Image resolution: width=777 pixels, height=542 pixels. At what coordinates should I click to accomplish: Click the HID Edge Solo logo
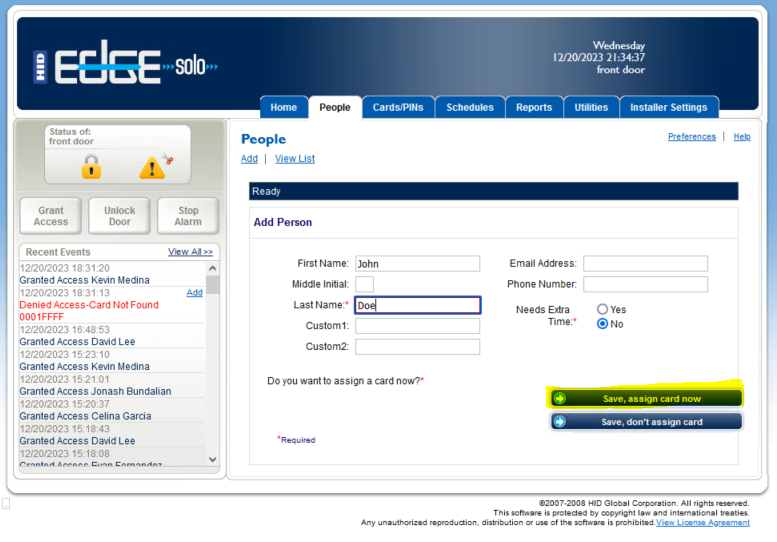pyautogui.click(x=126, y=62)
